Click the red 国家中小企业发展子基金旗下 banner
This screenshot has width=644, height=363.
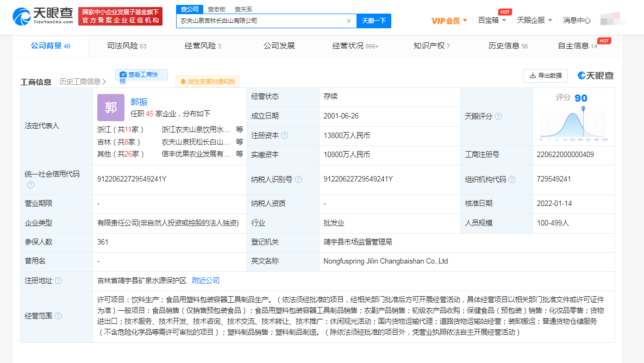pyautogui.click(x=120, y=16)
